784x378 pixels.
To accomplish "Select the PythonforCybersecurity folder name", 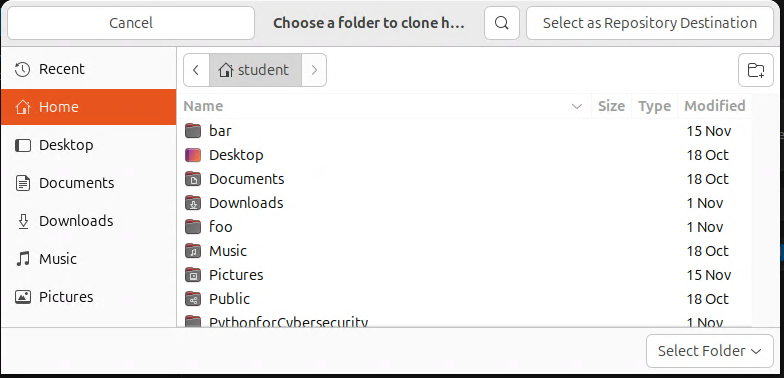I will tap(288, 322).
